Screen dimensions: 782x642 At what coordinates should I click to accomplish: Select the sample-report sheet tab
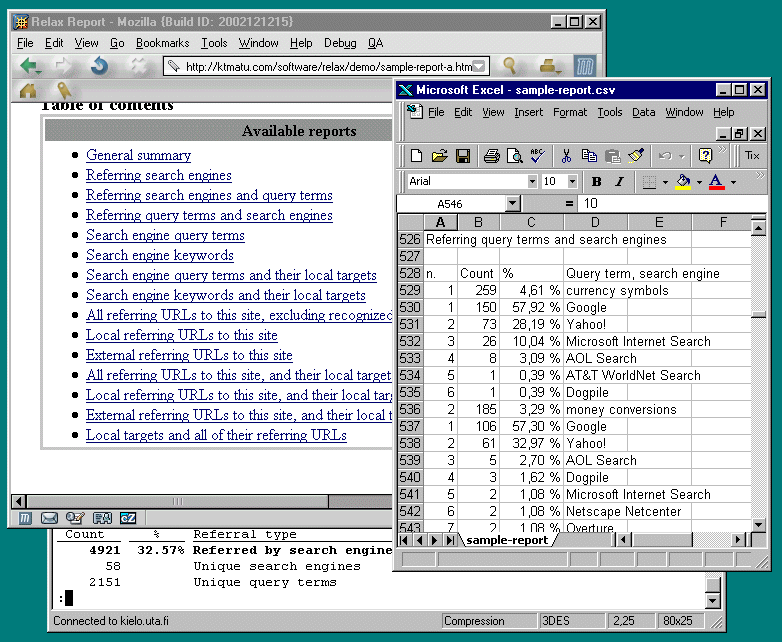tap(508, 540)
